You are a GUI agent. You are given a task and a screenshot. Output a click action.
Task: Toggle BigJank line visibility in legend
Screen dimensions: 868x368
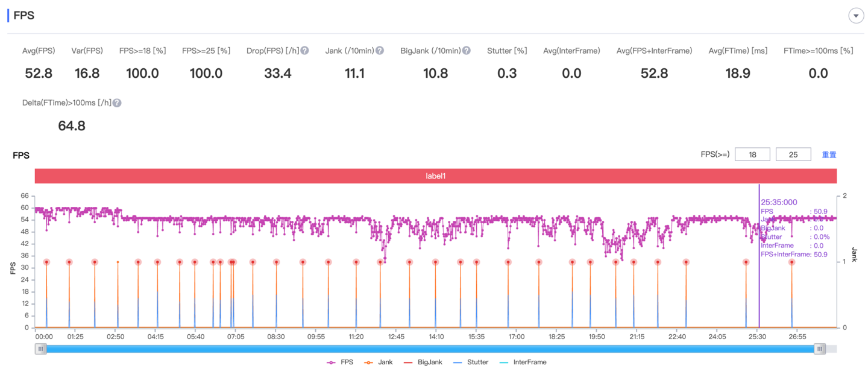(x=423, y=362)
